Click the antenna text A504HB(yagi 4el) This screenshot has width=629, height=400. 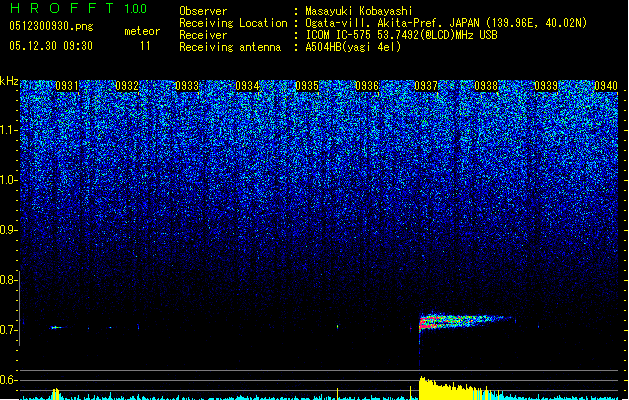(353, 47)
